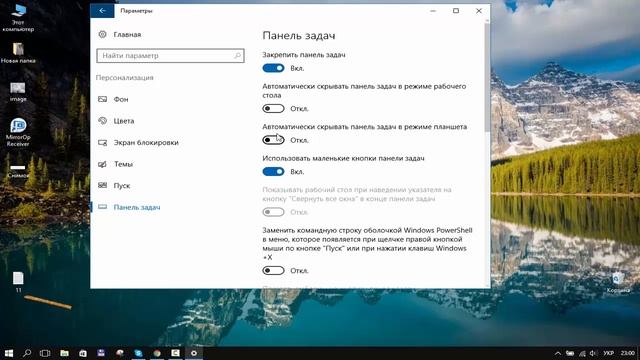Select the image file on the desktop
The width and height of the screenshot is (640, 360).
(x=18, y=91)
